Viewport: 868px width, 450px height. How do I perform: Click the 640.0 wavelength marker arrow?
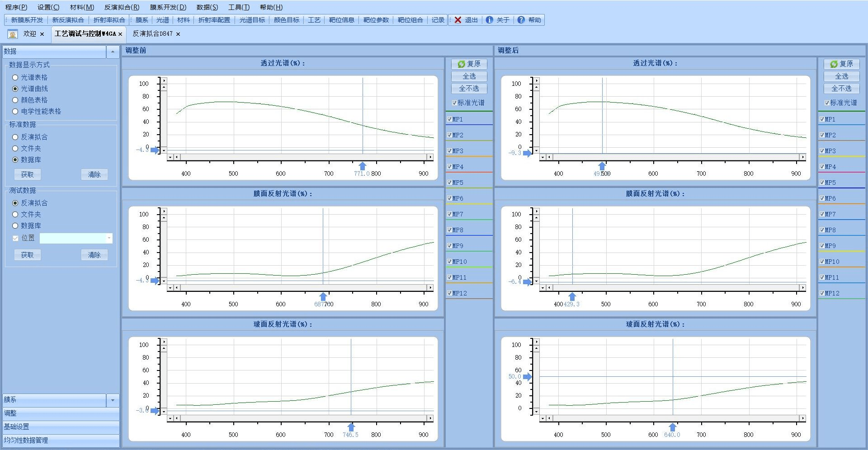(673, 427)
